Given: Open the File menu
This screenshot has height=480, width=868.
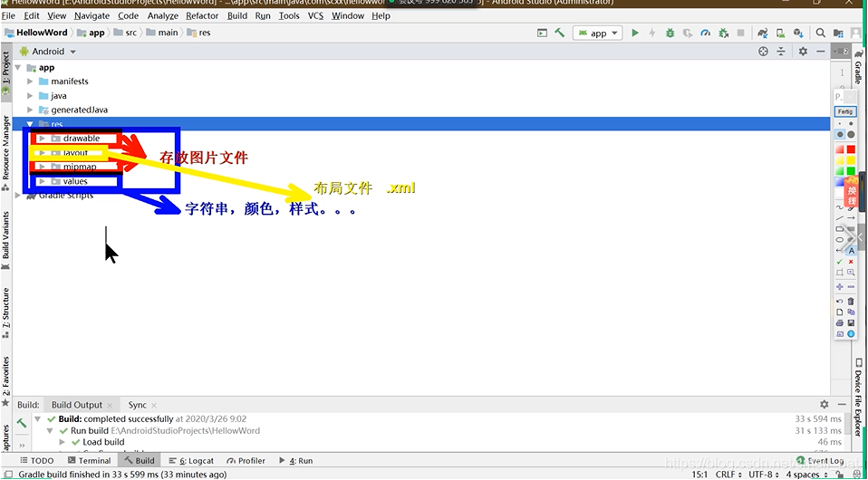Looking at the screenshot, I should [x=8, y=15].
